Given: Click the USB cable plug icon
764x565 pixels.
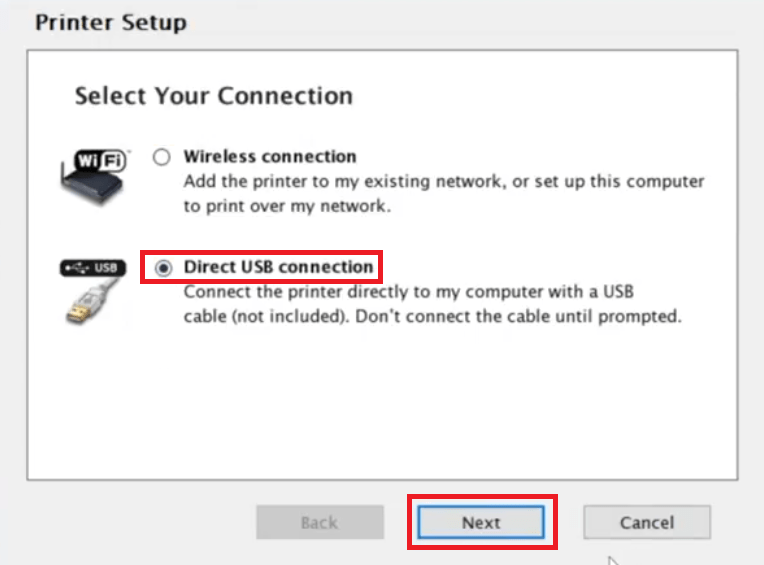Looking at the screenshot, I should [91, 301].
